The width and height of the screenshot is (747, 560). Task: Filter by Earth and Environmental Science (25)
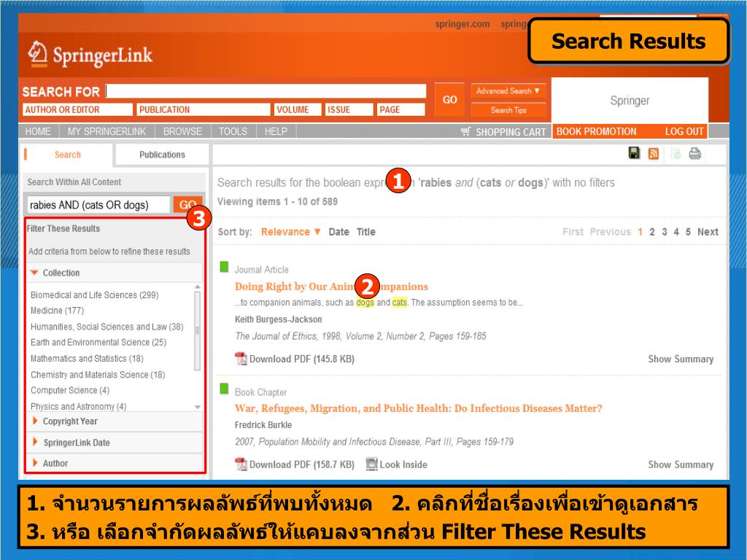pos(98,343)
